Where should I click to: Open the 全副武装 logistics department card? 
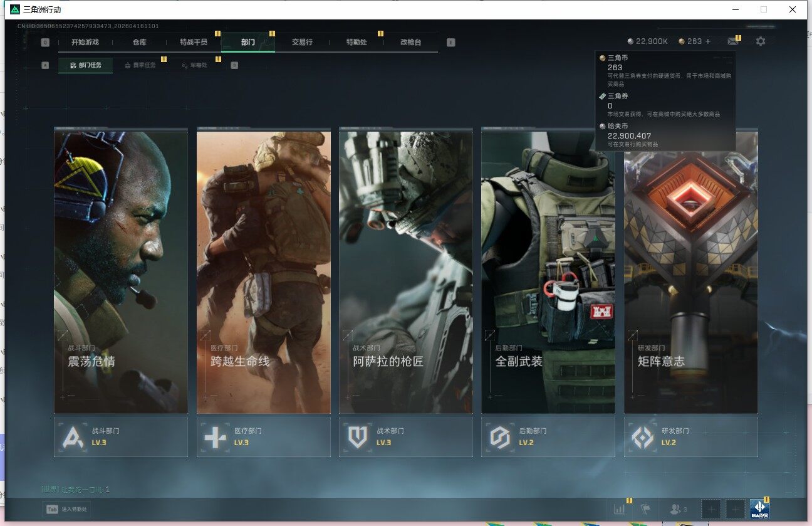[548, 272]
